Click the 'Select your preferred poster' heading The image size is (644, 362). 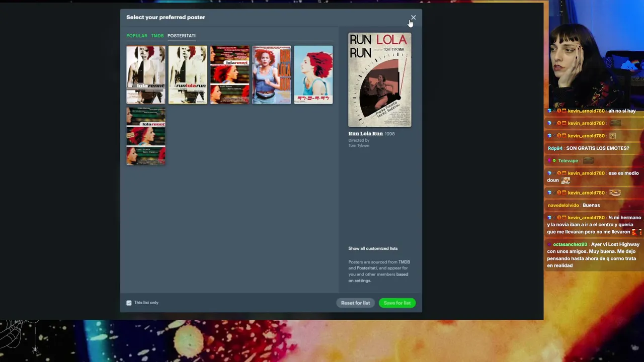[x=166, y=17]
